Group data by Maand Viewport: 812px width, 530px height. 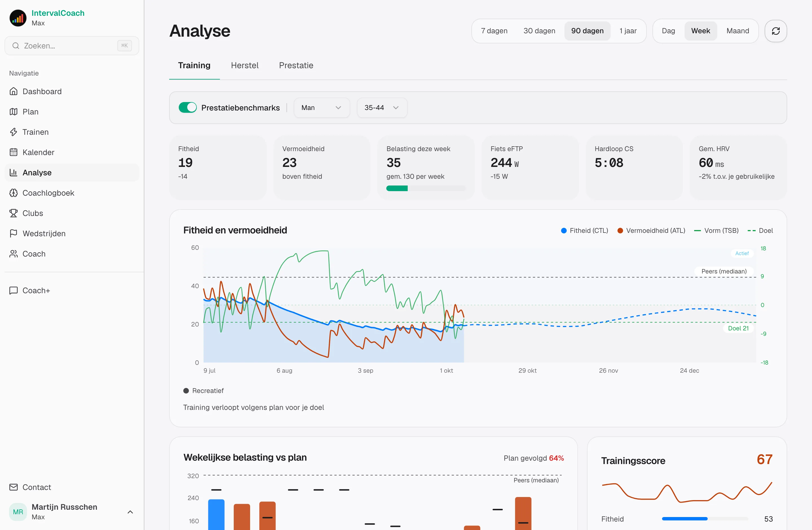point(738,31)
